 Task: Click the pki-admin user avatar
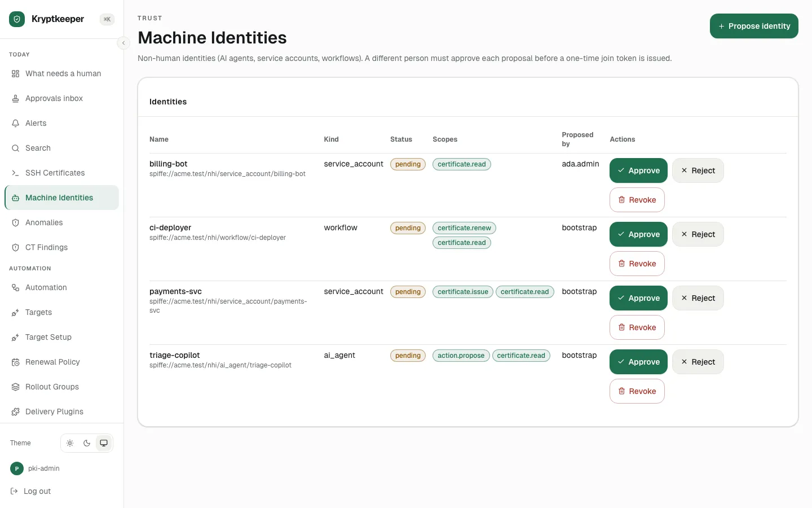[x=17, y=468]
